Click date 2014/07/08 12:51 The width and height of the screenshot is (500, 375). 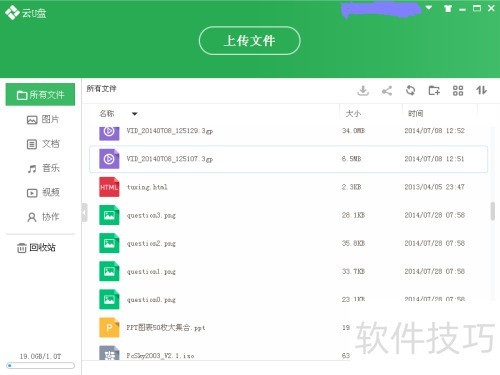[x=434, y=159]
